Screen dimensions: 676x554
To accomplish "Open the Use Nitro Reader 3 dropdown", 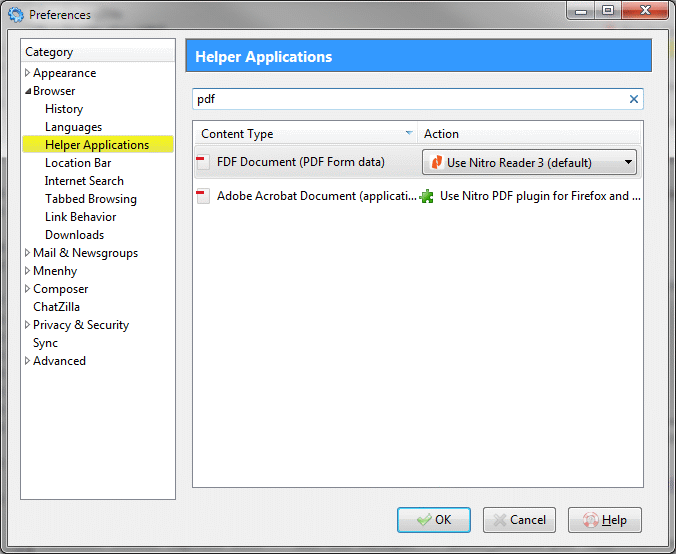I will click(628, 162).
